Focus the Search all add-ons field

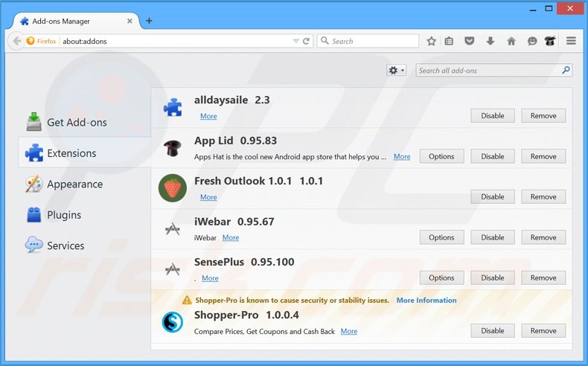tap(494, 70)
